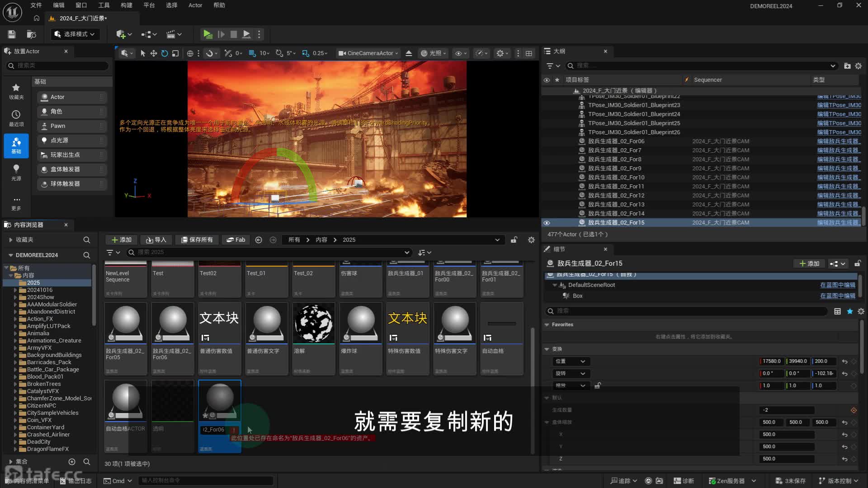Click the scale lock icon
This screenshot has height=488, width=868.
coord(598,385)
